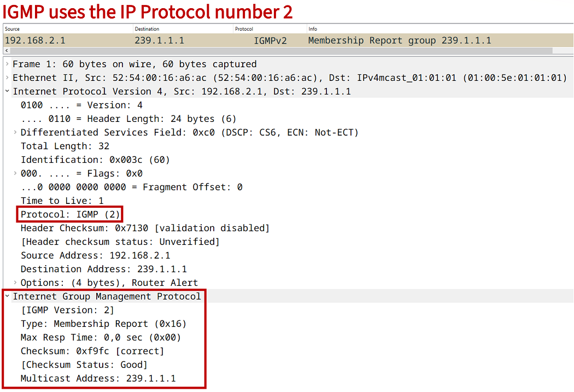Expand the Options Router Alert node
This screenshot has height=392, width=574.
tap(15, 283)
